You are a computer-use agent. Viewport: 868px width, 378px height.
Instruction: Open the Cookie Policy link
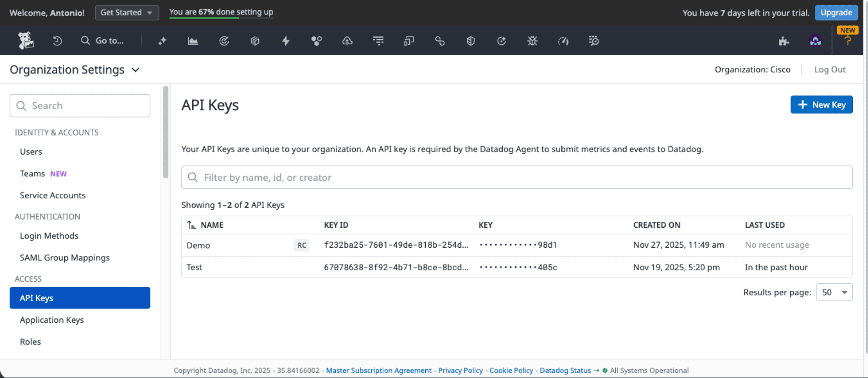pyautogui.click(x=511, y=371)
